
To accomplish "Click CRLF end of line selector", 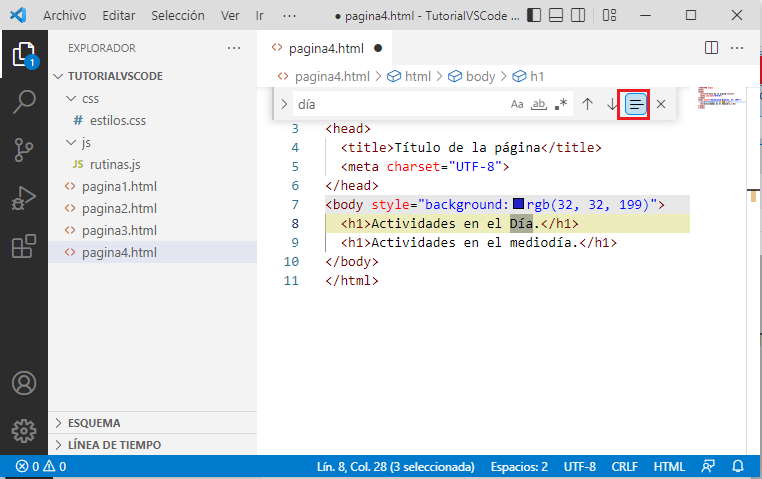I will point(624,466).
